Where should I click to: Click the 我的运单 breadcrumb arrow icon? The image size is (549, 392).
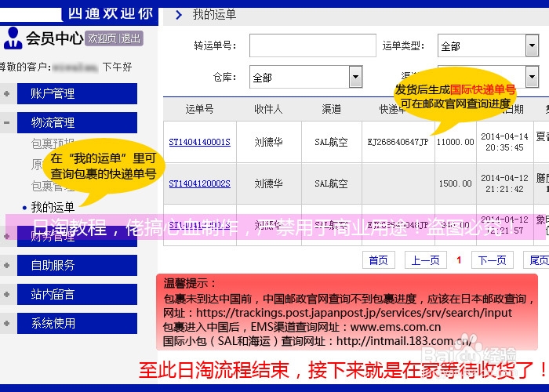(x=179, y=15)
